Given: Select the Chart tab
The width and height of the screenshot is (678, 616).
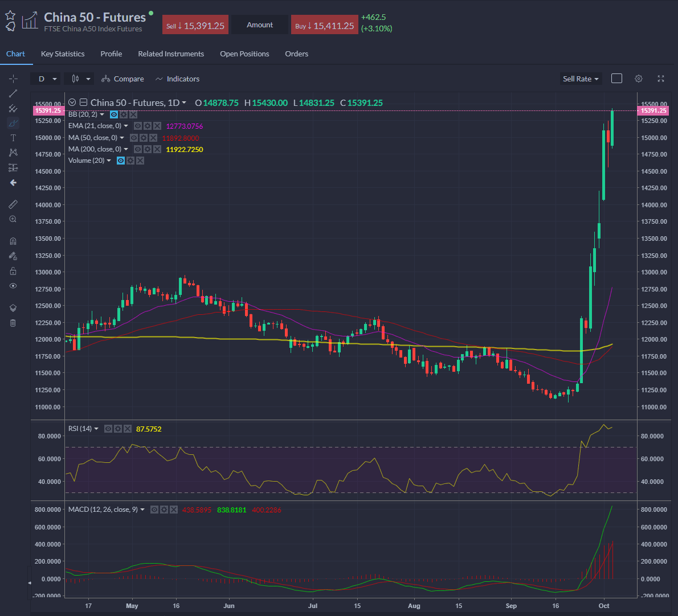Looking at the screenshot, I should (15, 54).
